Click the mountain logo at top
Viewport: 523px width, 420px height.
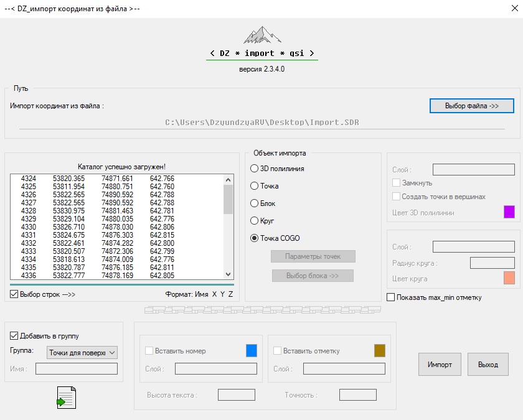pyautogui.click(x=261, y=35)
